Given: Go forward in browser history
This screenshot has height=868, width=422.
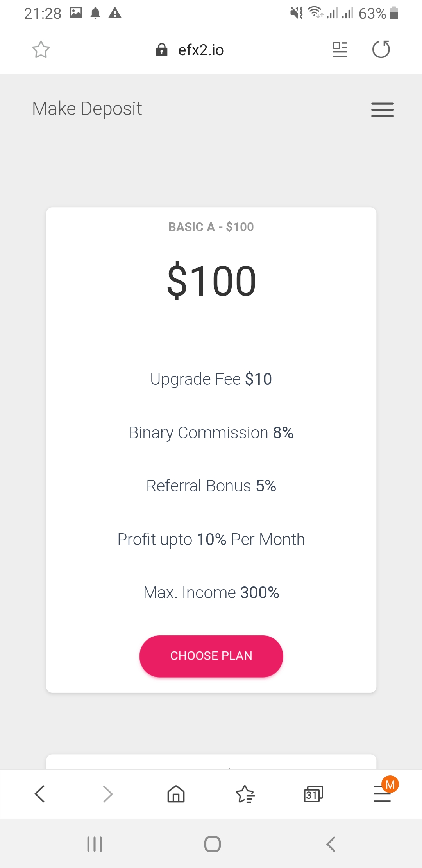Looking at the screenshot, I should 108,794.
